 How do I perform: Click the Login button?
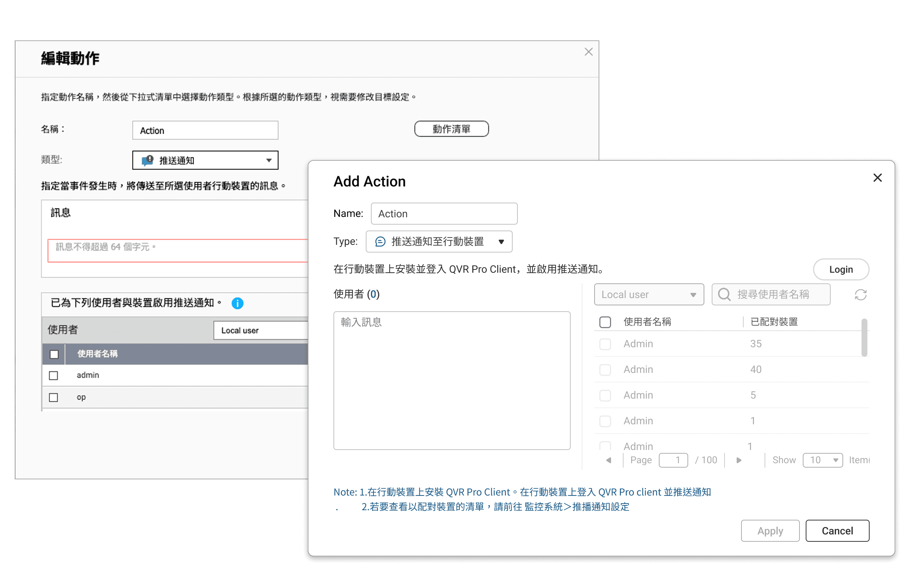pos(841,269)
